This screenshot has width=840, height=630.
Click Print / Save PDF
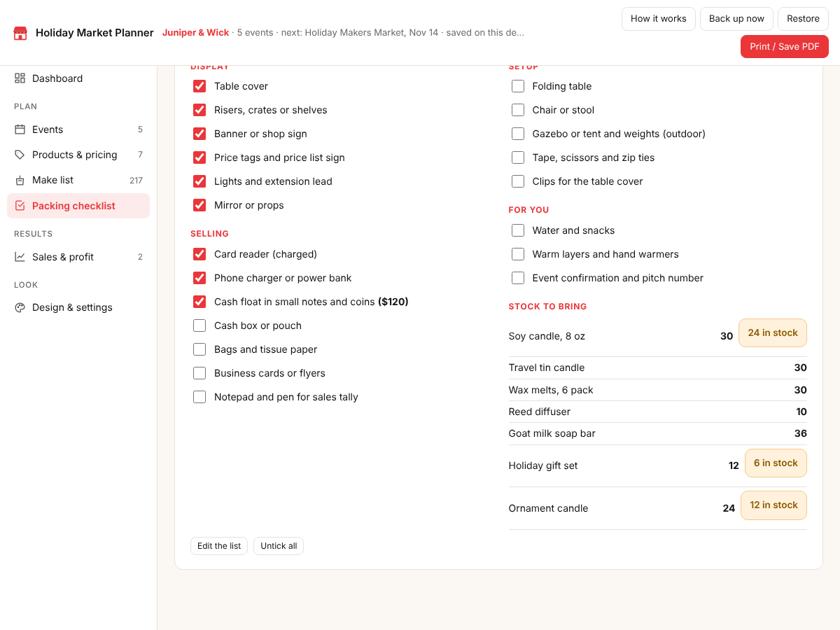coord(785,47)
